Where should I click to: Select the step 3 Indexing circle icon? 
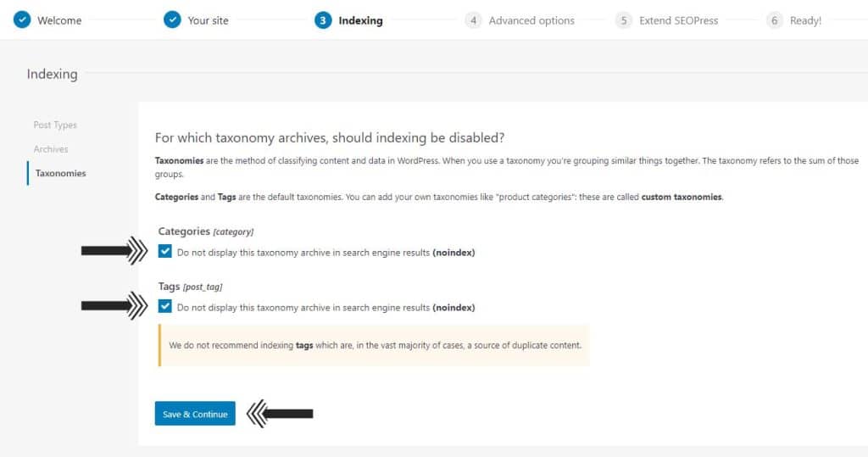(x=323, y=20)
